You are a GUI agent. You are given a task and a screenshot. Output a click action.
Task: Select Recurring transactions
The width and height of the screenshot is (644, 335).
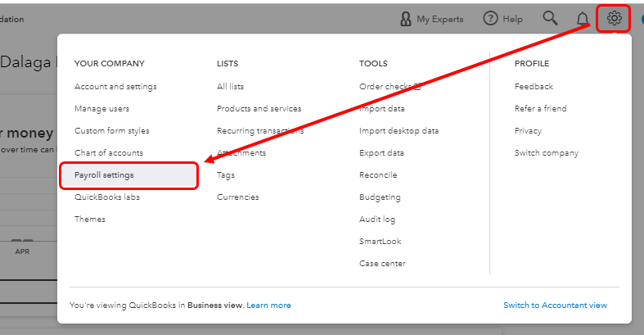260,131
